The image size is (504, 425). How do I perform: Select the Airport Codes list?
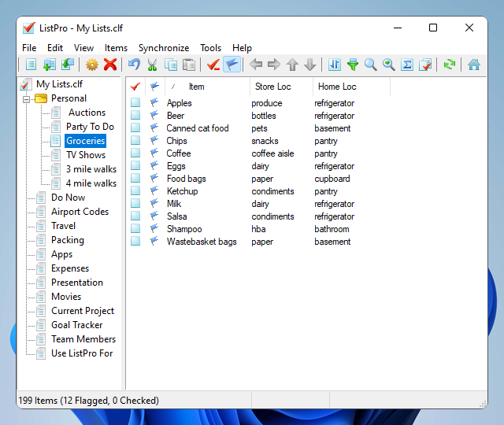80,212
